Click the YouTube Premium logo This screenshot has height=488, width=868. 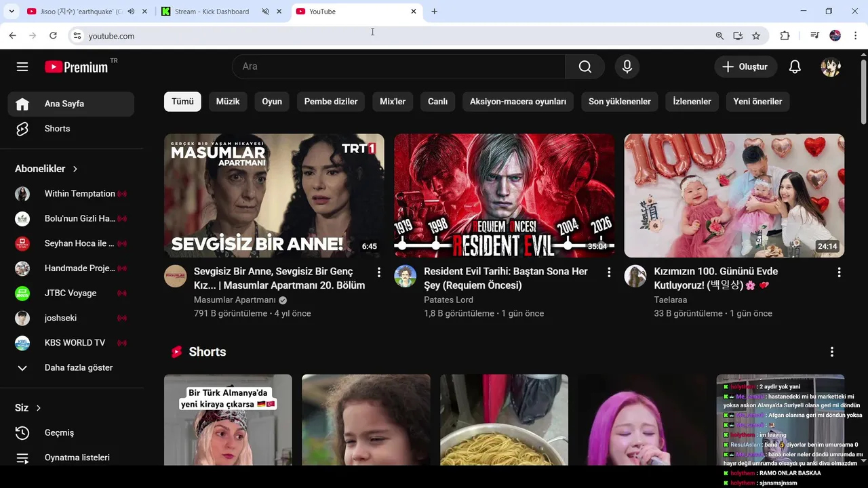(x=76, y=66)
